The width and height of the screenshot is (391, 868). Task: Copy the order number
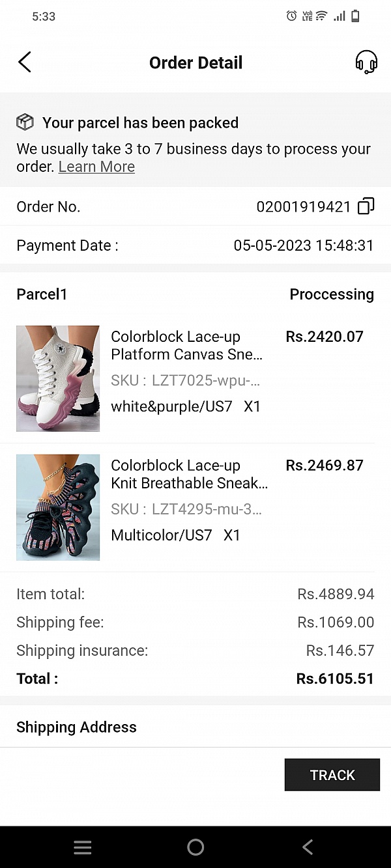click(x=366, y=207)
